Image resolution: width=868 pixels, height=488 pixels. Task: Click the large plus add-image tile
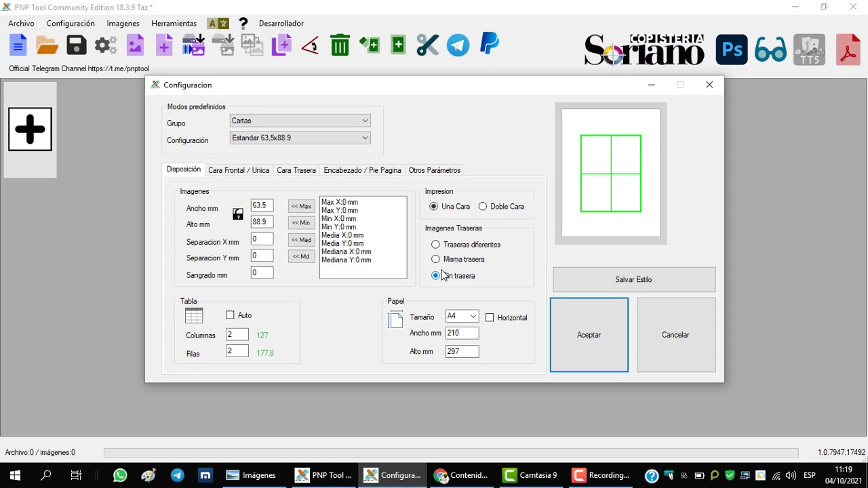click(x=30, y=129)
